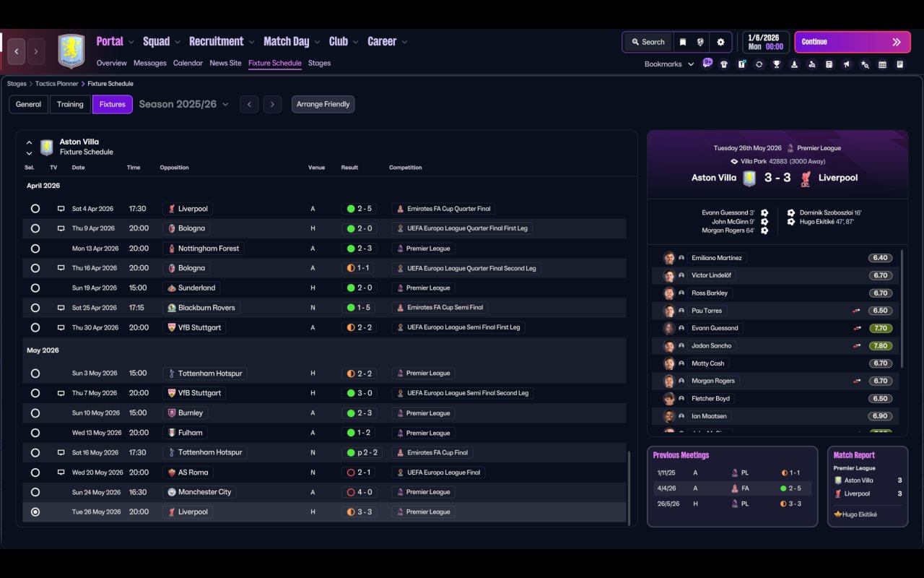
Task: Click the substitution icon beside Pau Torres
Action: [857, 311]
